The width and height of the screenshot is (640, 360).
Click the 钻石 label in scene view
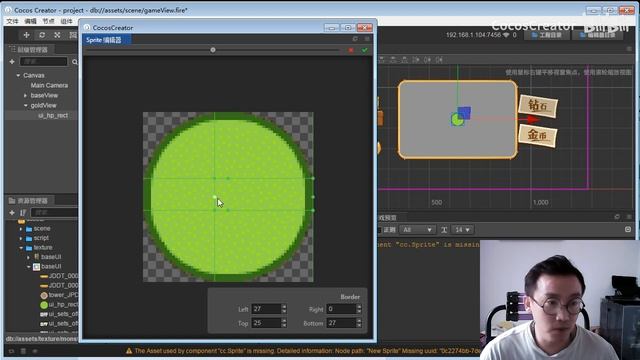pyautogui.click(x=538, y=106)
